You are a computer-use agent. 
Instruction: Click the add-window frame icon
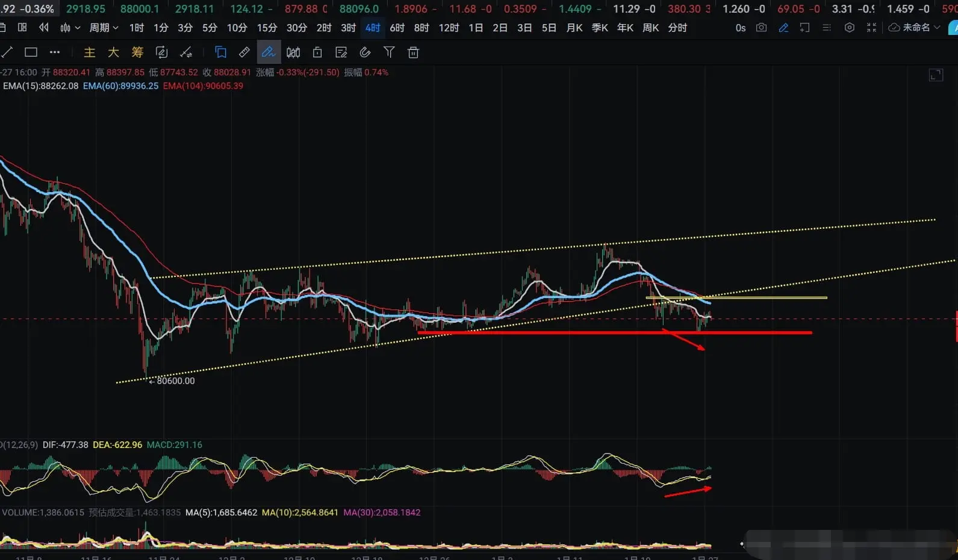(805, 28)
